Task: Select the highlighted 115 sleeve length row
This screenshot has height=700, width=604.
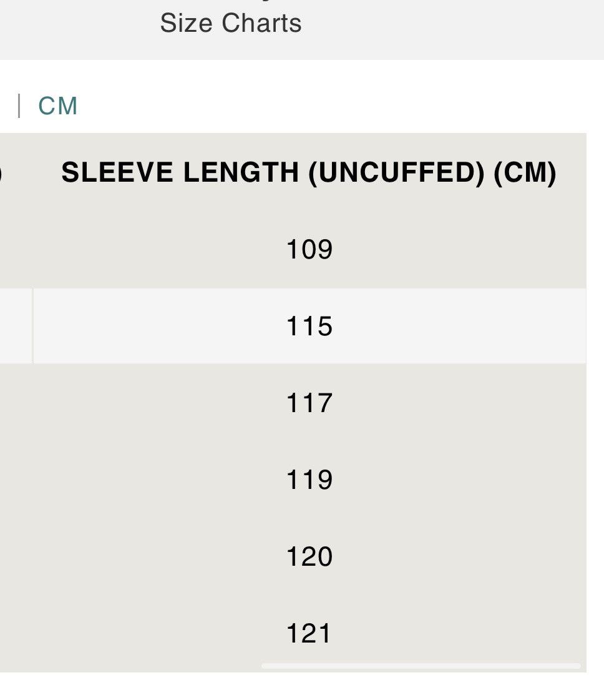Action: (x=309, y=326)
